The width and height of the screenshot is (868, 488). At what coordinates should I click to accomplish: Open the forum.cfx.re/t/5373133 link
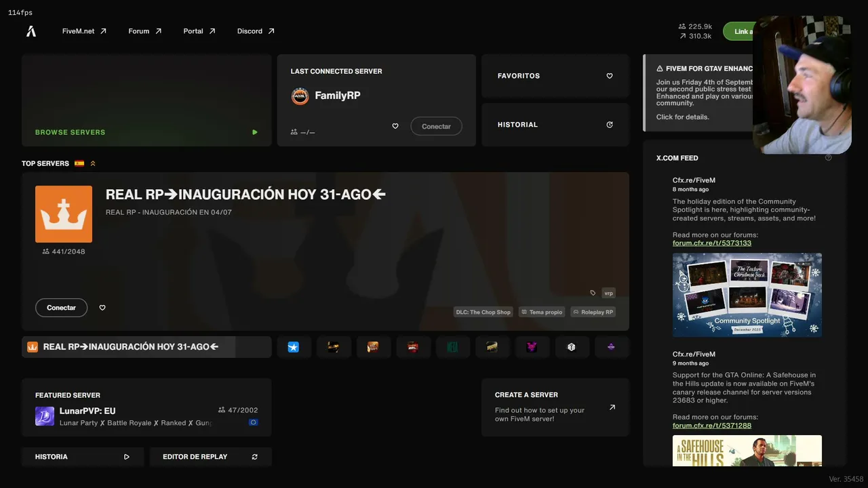pyautogui.click(x=712, y=243)
